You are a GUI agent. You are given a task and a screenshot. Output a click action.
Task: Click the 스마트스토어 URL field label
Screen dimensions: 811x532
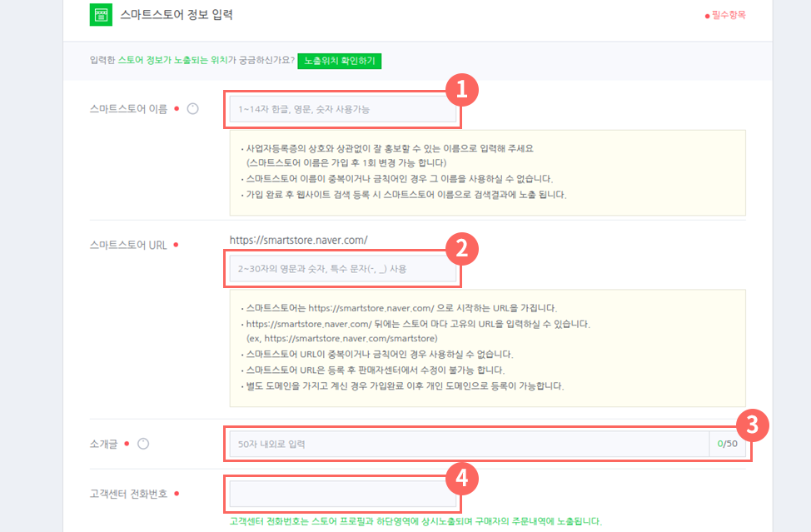click(128, 245)
